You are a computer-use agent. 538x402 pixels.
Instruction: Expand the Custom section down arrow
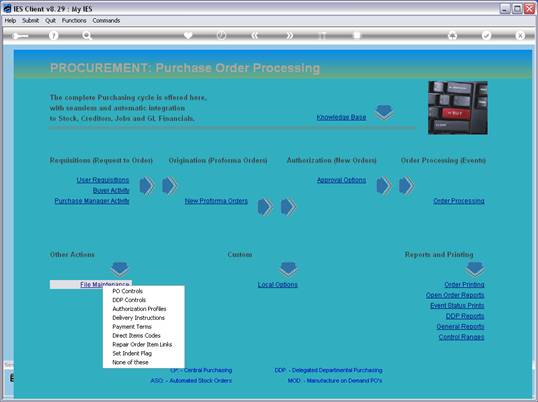[288, 270]
